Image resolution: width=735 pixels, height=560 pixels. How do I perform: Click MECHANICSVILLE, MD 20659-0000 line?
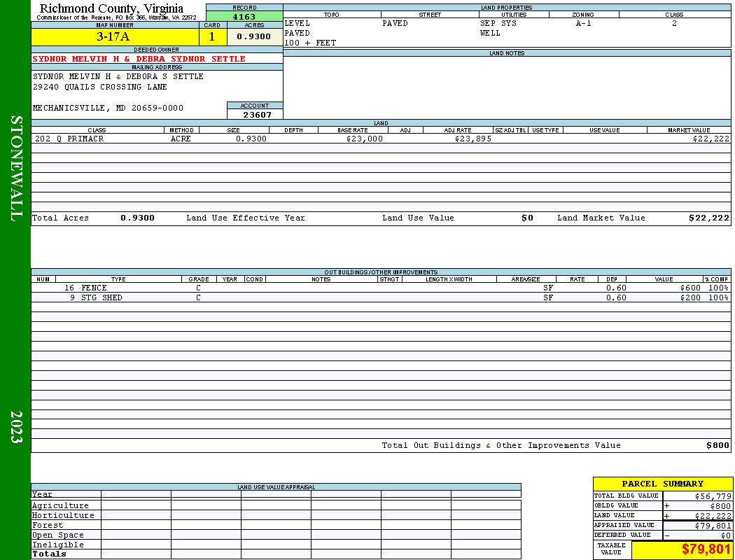pyautogui.click(x=108, y=108)
